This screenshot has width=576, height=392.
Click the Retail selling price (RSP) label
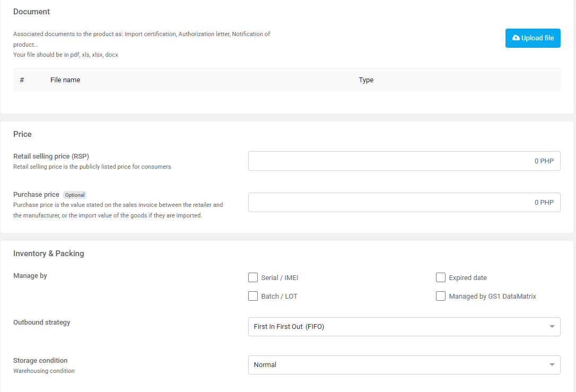click(x=51, y=156)
